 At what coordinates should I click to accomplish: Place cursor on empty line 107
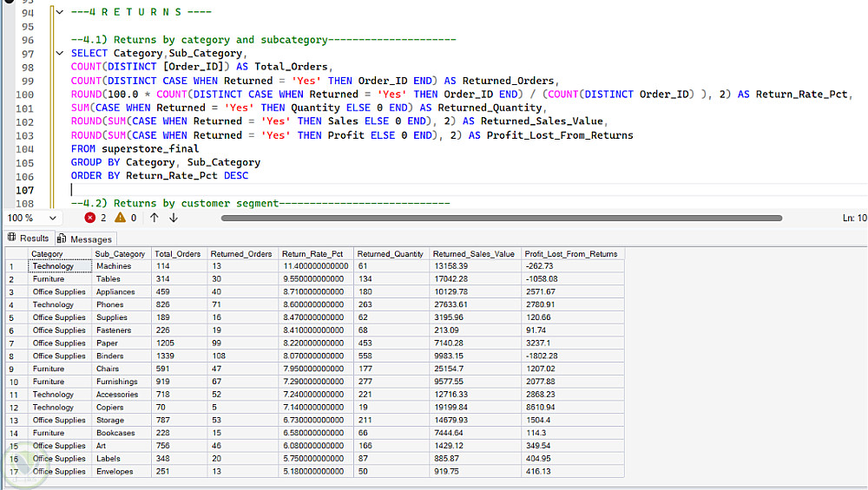pos(443,190)
